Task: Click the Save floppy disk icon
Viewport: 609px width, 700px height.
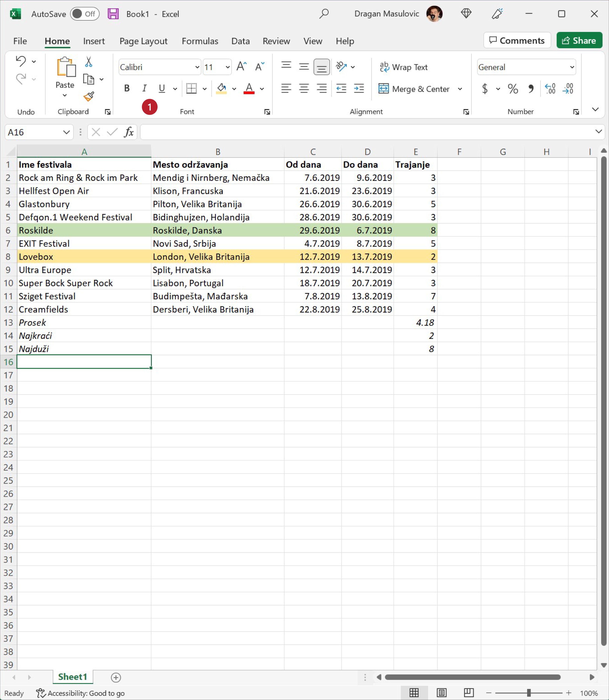Action: click(113, 14)
